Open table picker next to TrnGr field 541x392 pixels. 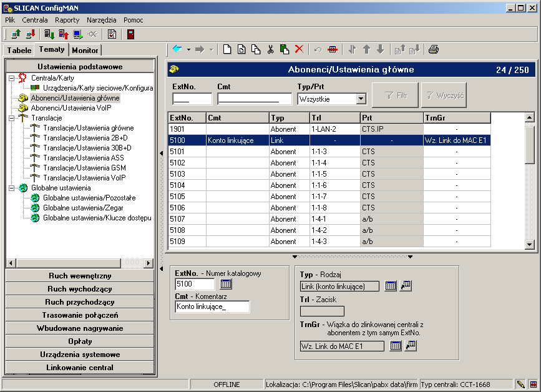396,346
